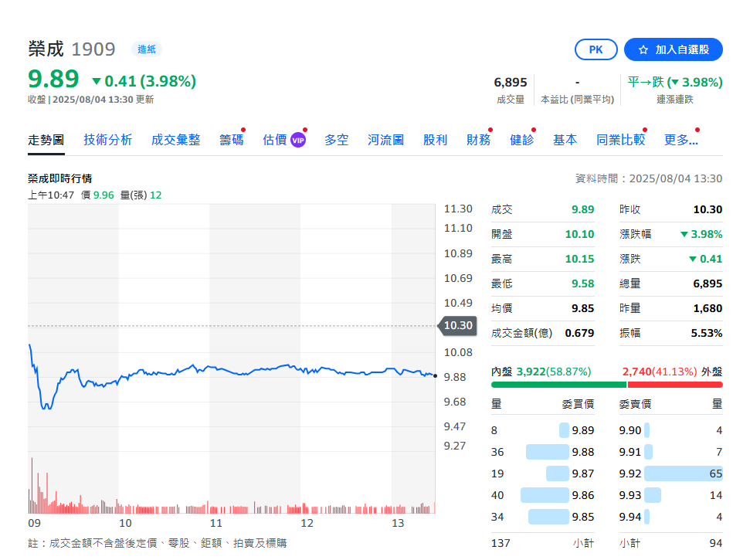The image size is (733, 560).
Task: Click the 成交金額(億) value 0.679
Action: point(579,333)
